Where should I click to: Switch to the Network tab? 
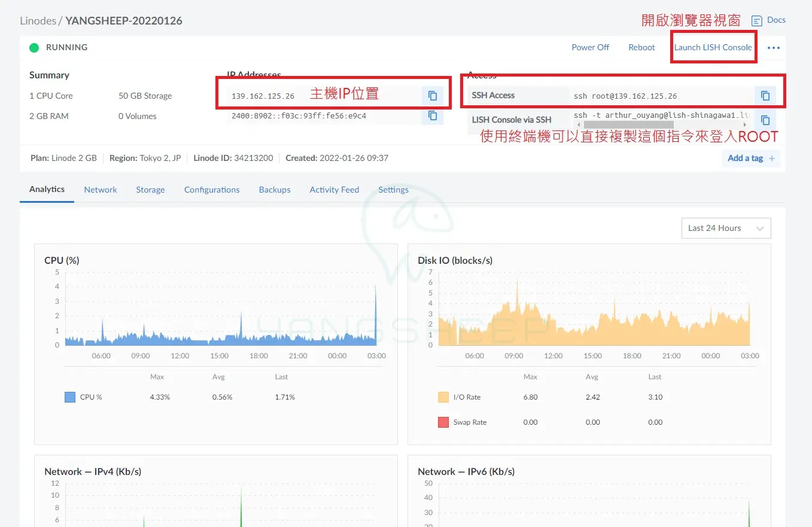(101, 190)
